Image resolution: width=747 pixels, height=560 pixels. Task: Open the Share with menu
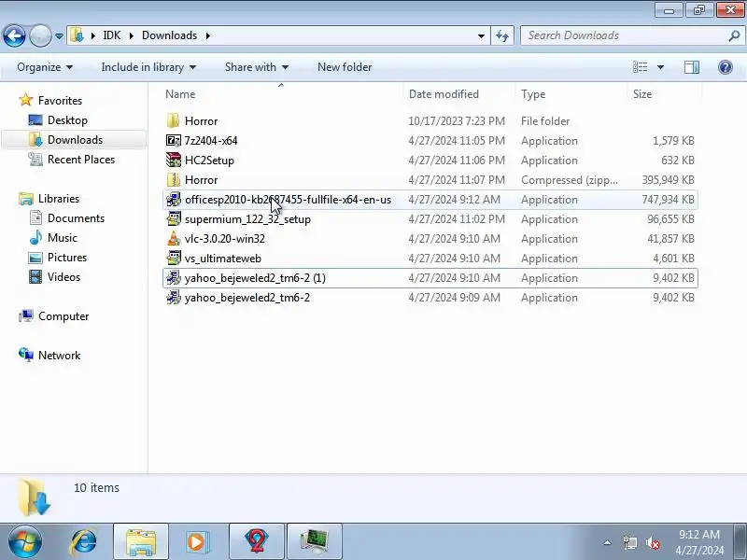(257, 67)
